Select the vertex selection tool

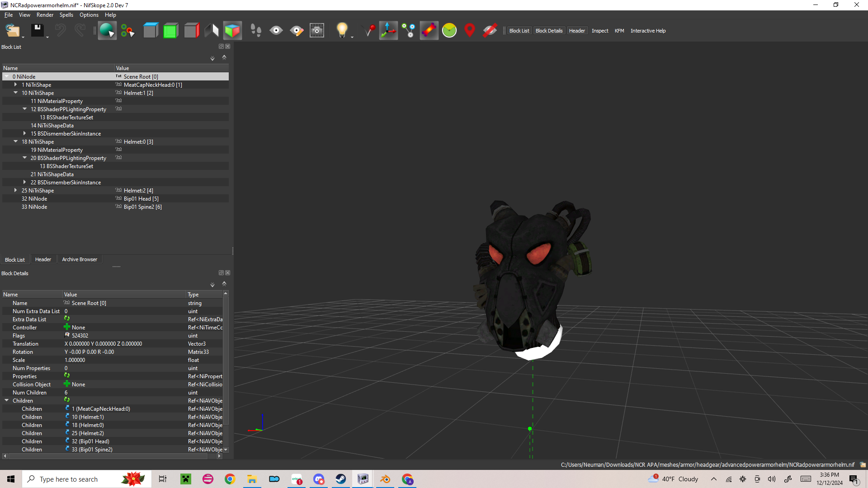(x=127, y=31)
